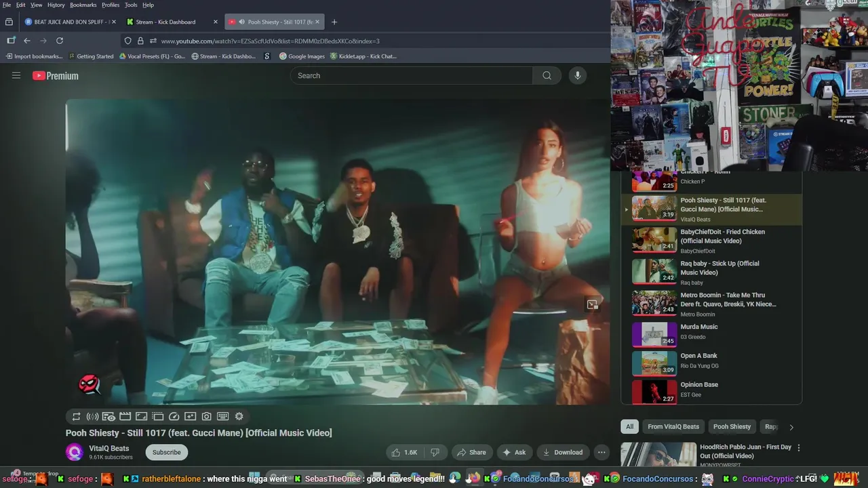Subscribe to VitalQ Beats
This screenshot has height=488, width=868.
[167, 452]
